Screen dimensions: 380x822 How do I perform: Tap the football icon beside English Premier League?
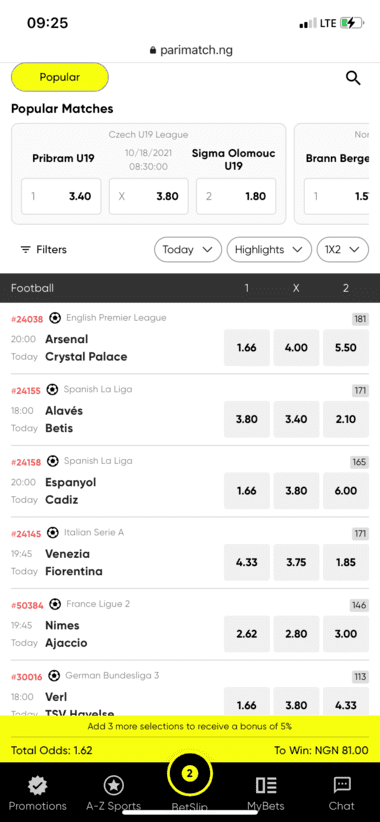pyautogui.click(x=55, y=318)
